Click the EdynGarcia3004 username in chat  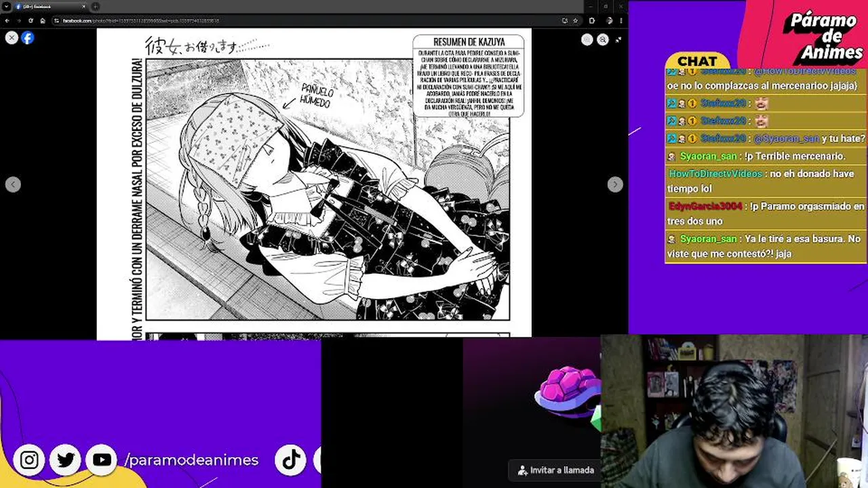coord(705,206)
